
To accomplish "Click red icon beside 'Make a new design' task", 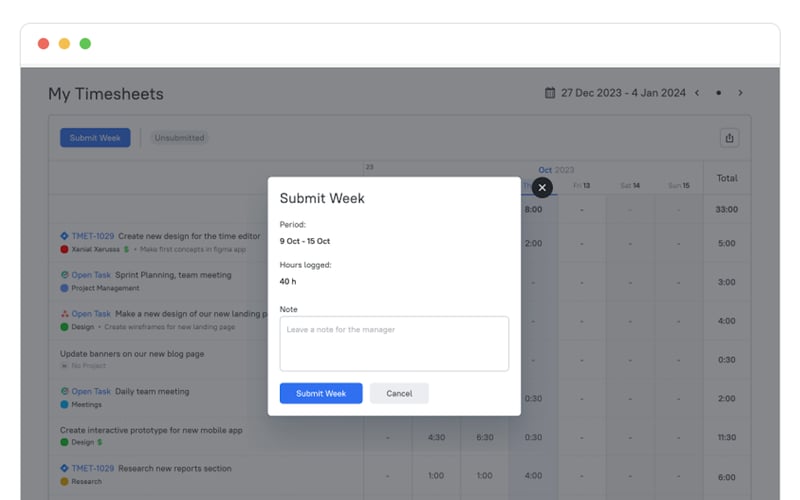I will (x=64, y=314).
